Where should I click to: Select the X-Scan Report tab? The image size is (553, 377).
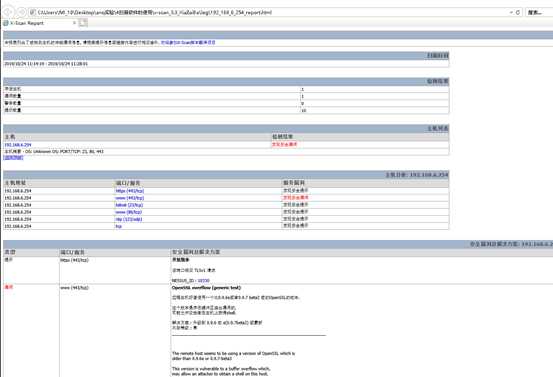coord(40,23)
